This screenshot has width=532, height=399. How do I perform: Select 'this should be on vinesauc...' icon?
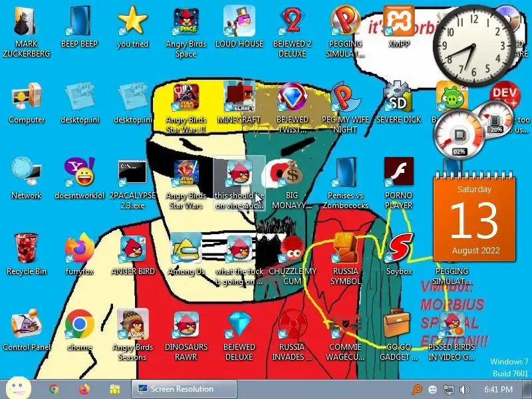pos(239,184)
